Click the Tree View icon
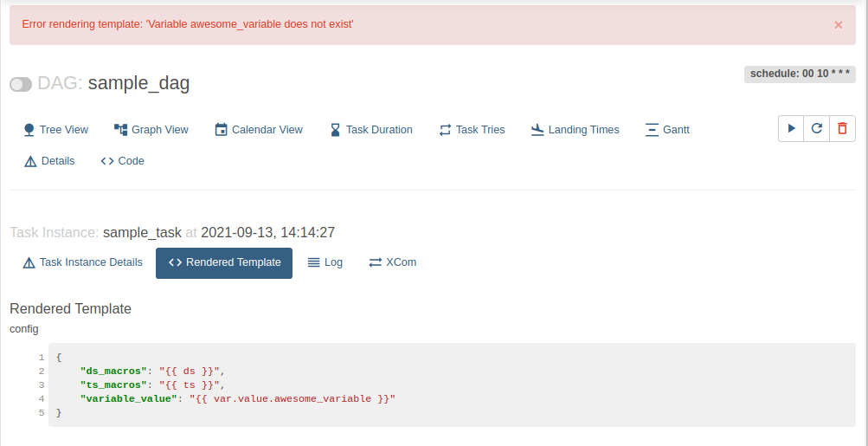 tap(29, 130)
